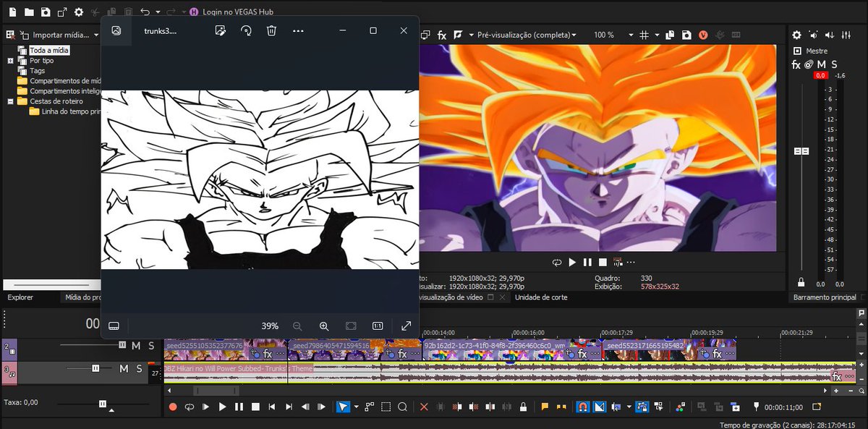The width and height of the screenshot is (868, 429).
Task: Toggle filmstrip in Photos viewer
Action: coord(114,326)
